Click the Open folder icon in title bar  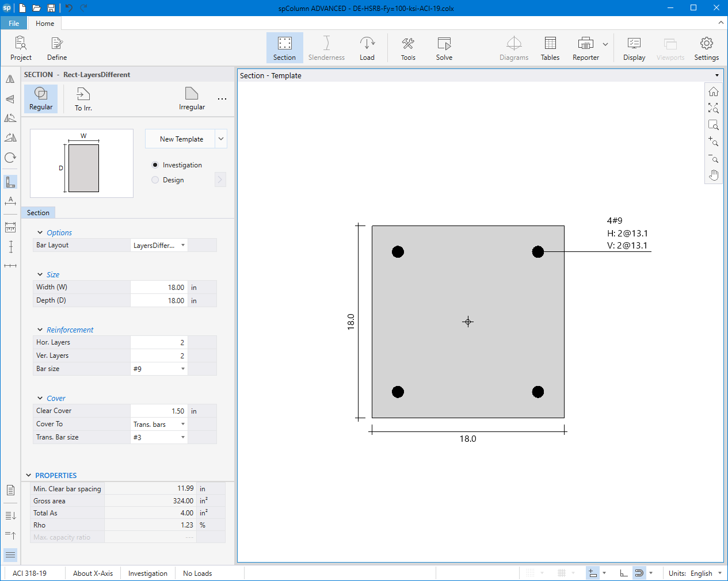36,8
